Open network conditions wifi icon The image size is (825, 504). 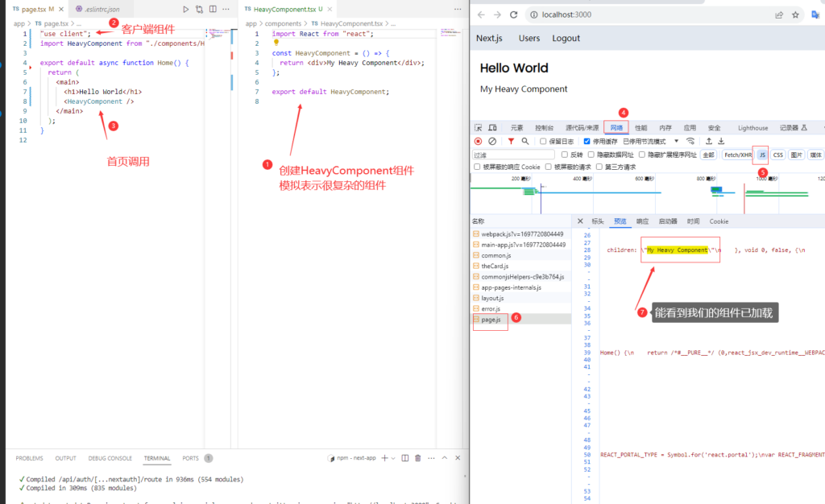690,141
